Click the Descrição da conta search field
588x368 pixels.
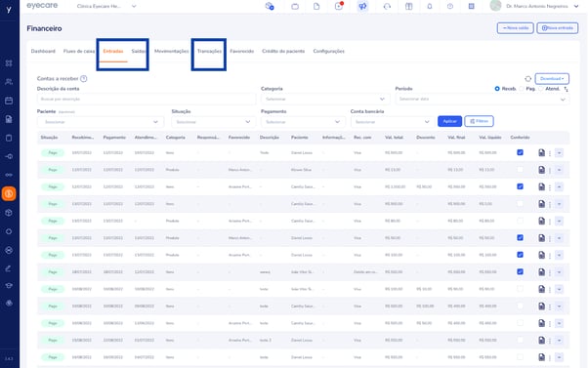(147, 99)
